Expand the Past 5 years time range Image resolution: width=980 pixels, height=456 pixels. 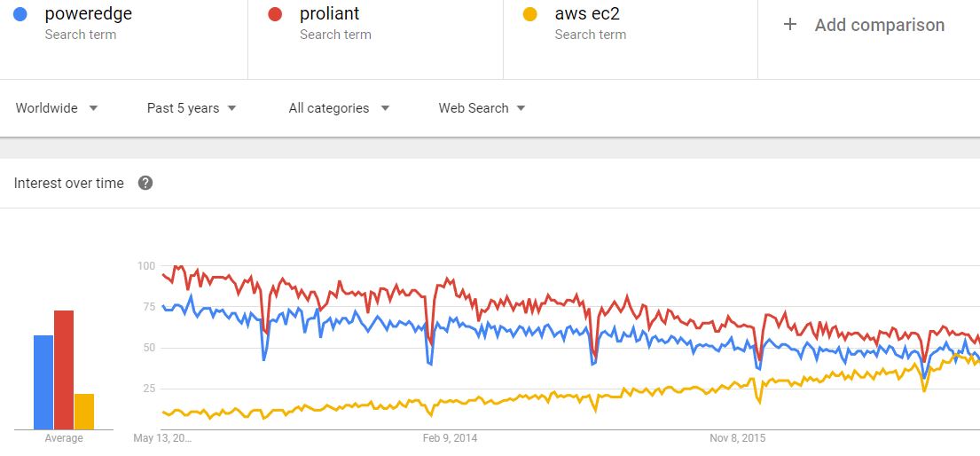(x=192, y=108)
